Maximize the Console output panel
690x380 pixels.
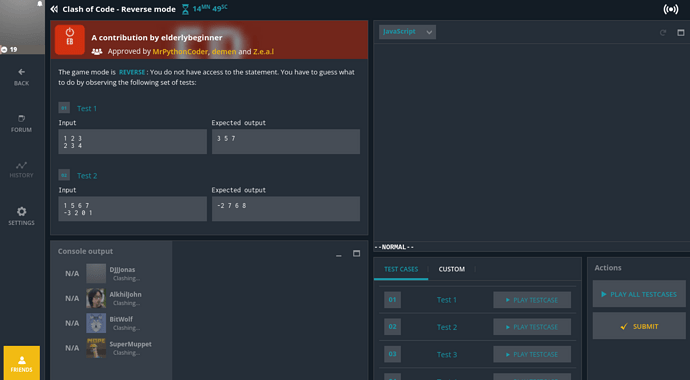[x=356, y=253]
